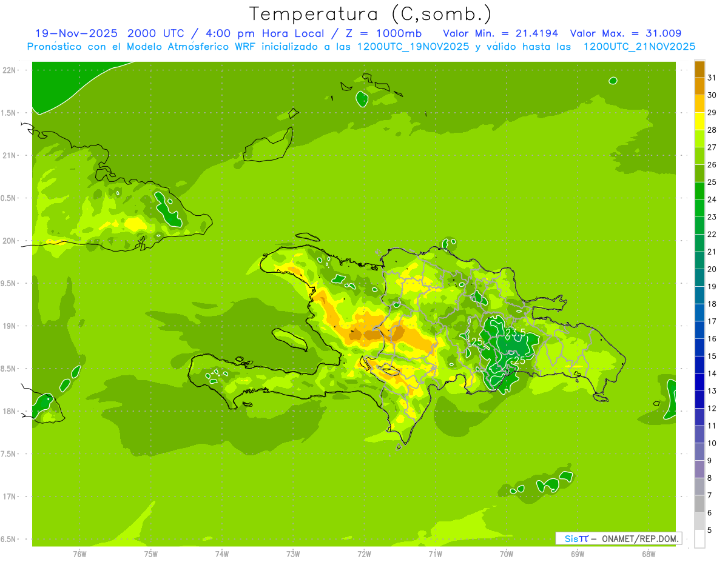Image resolution: width=728 pixels, height=562 pixels.
Task: Click the "72W" longitude axis label
Action: 364,554
